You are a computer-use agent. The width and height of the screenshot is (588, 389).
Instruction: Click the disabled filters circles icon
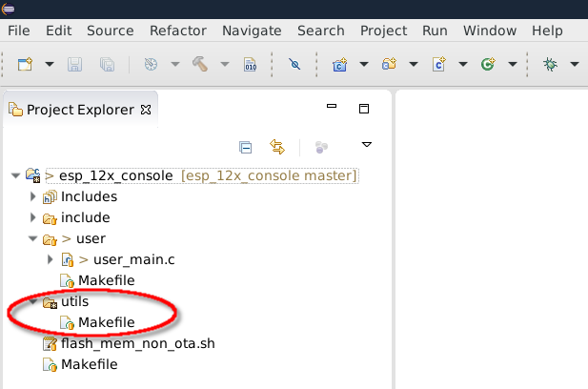click(321, 147)
